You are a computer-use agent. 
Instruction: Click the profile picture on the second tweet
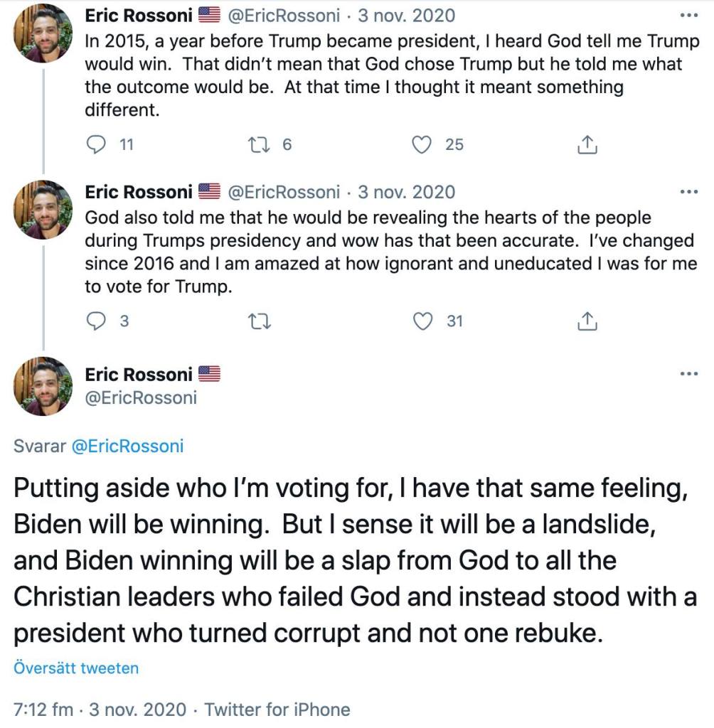[x=43, y=209]
